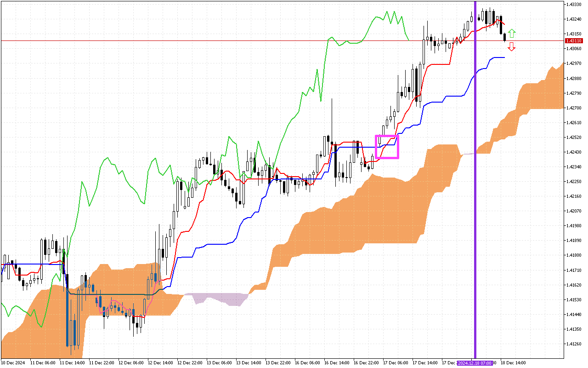Click the 1.41980 price axis label
Viewport: 588px width, 368px height.
click(x=573, y=225)
